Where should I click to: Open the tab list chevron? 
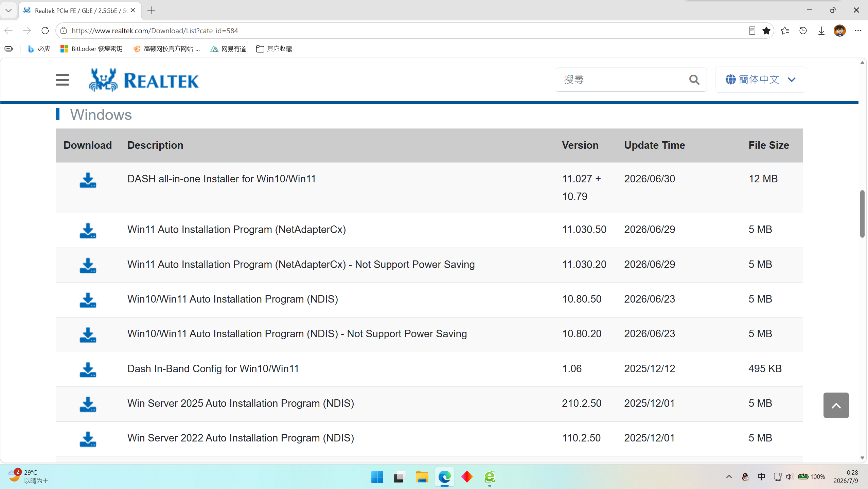pyautogui.click(x=8, y=10)
